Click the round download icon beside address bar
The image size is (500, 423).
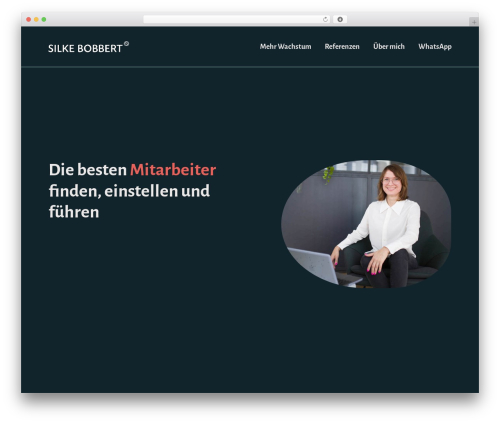340,20
